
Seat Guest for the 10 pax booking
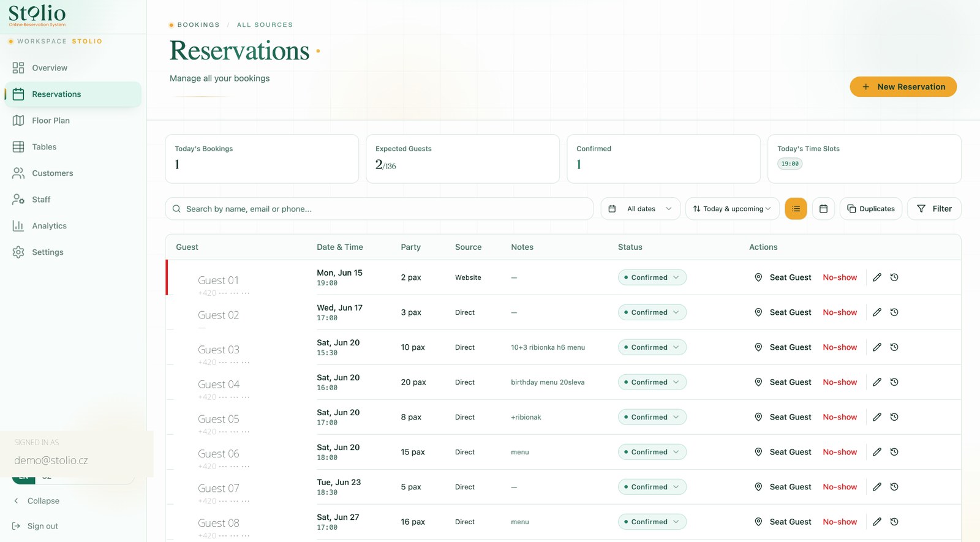[783, 347]
